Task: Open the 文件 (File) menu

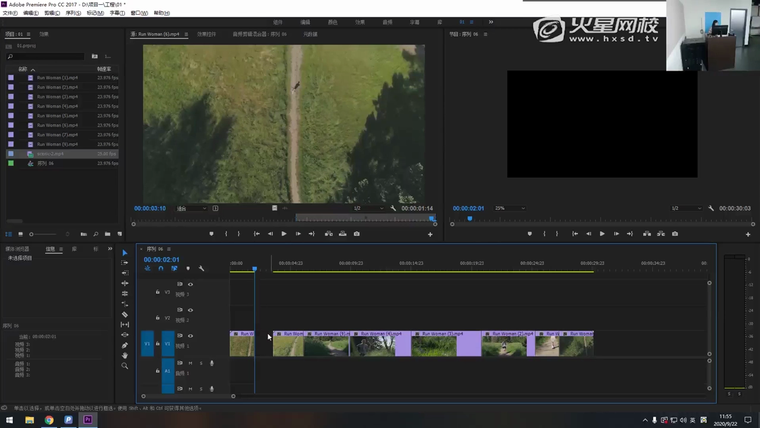Action: 10,13
